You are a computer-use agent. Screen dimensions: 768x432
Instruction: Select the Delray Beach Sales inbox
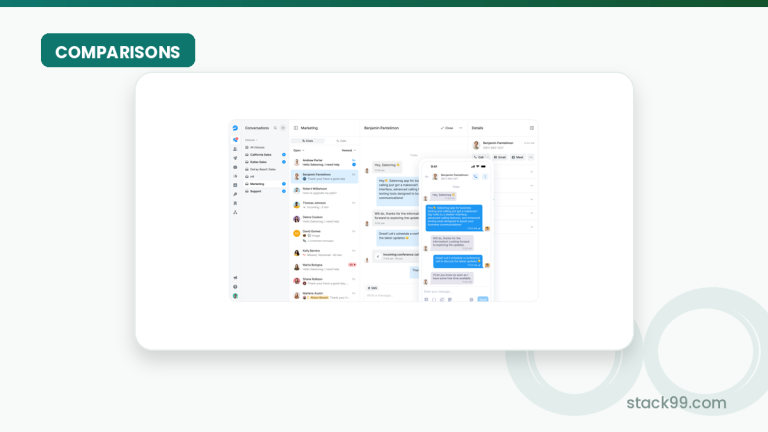(x=264, y=169)
